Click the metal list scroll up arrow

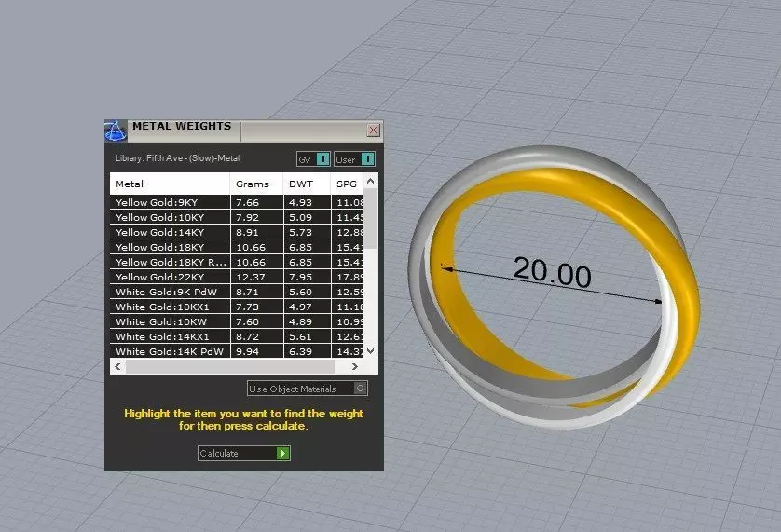tap(370, 182)
